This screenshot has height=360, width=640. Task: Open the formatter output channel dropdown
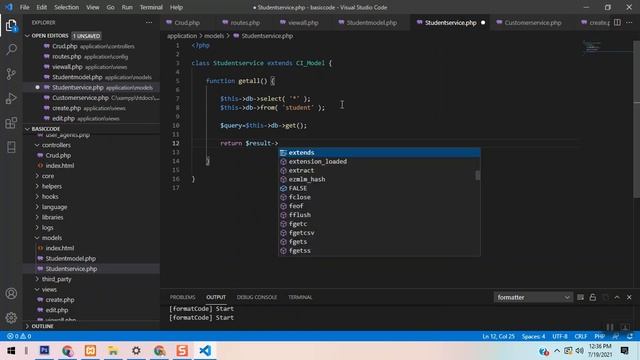pyautogui.click(x=532, y=297)
